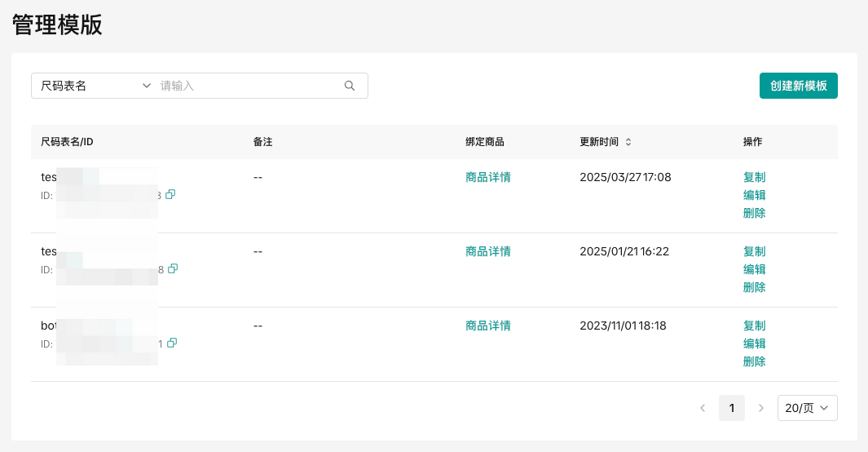Choose 编辑 on the second template row
Viewport: 868px width, 452px height.
[754, 269]
